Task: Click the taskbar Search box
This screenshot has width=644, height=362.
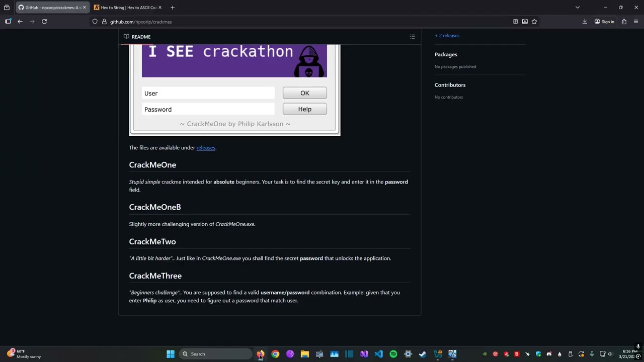Action: tap(216, 354)
